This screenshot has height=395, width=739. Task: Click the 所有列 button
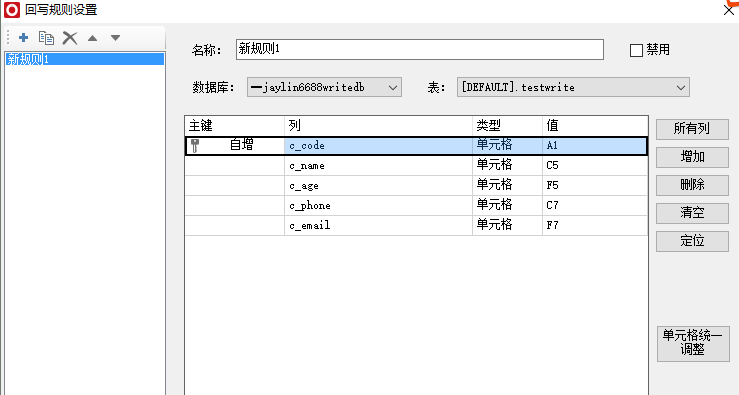coord(692,129)
